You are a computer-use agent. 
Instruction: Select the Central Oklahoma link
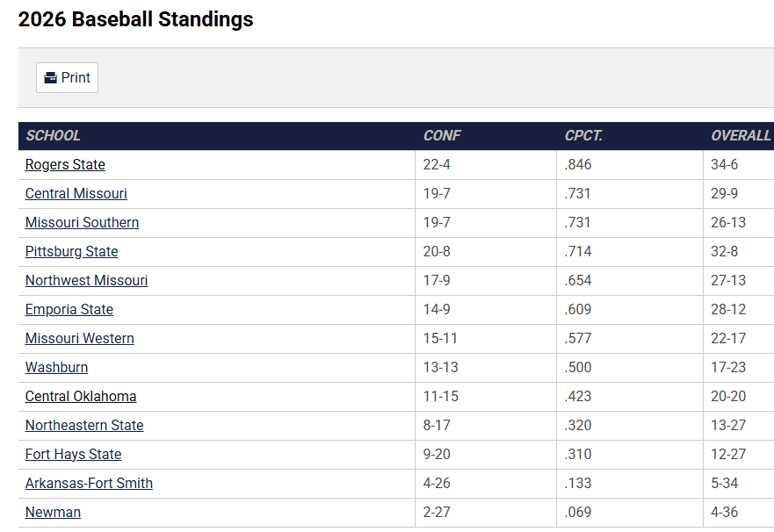click(x=81, y=397)
